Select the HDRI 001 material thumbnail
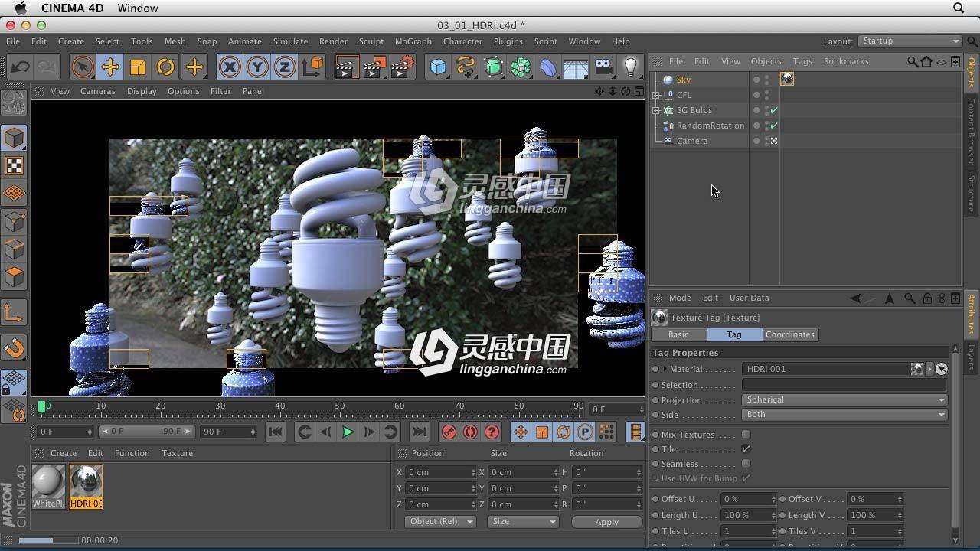The width and height of the screenshot is (980, 551). pyautogui.click(x=86, y=486)
